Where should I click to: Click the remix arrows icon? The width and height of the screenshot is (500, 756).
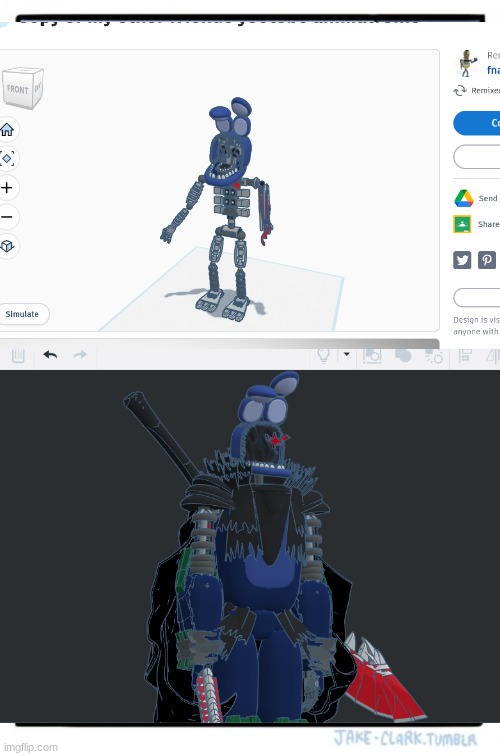click(x=459, y=90)
